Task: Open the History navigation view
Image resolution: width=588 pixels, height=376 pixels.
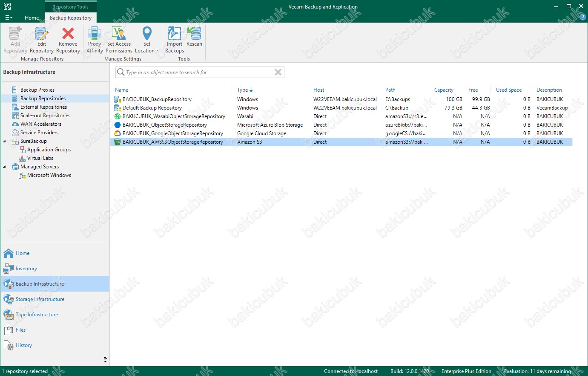Action: (x=55, y=345)
